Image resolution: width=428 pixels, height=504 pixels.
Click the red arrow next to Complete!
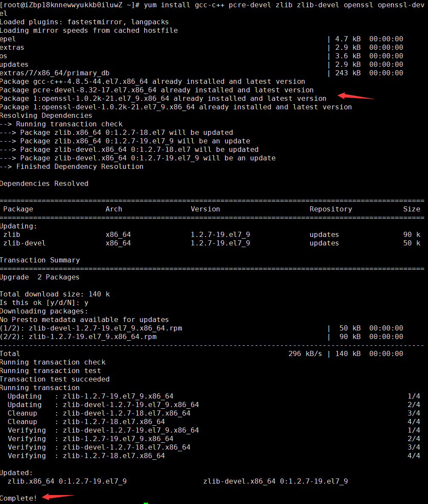[58, 496]
